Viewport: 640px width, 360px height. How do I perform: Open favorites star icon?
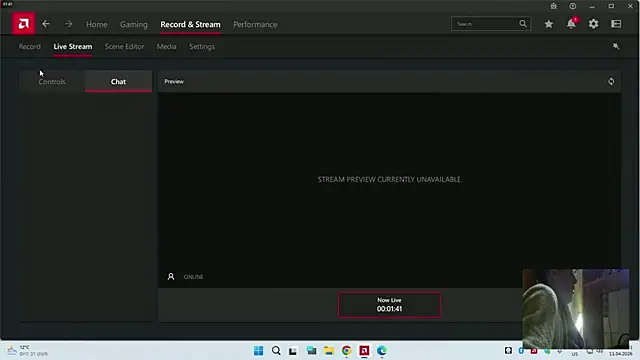coord(549,24)
